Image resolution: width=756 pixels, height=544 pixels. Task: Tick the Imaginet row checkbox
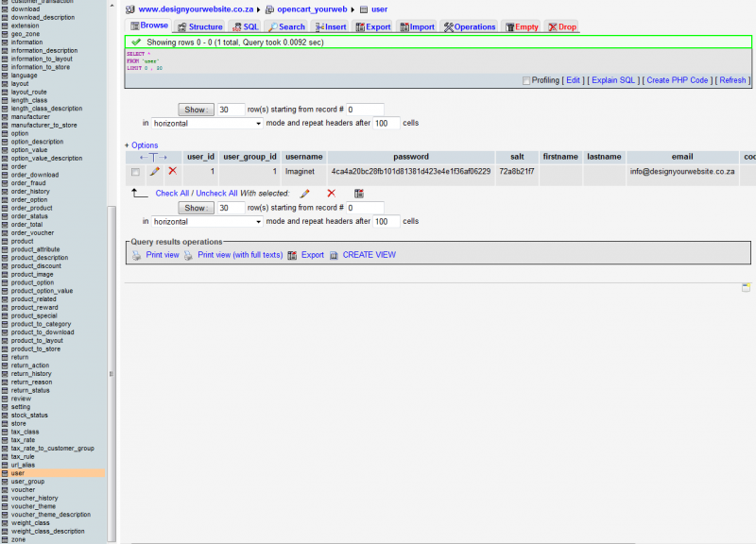pyautogui.click(x=135, y=172)
